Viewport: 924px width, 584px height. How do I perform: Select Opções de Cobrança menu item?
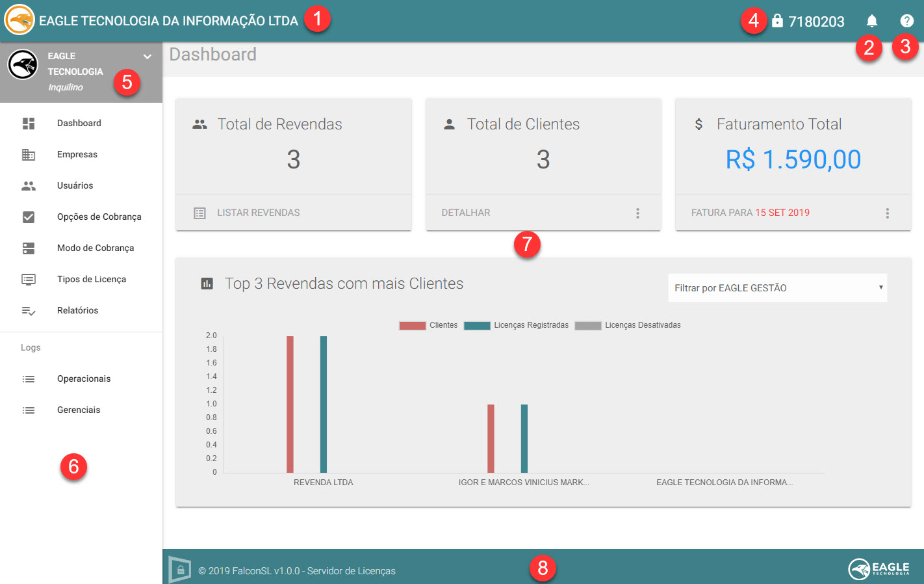(81, 217)
